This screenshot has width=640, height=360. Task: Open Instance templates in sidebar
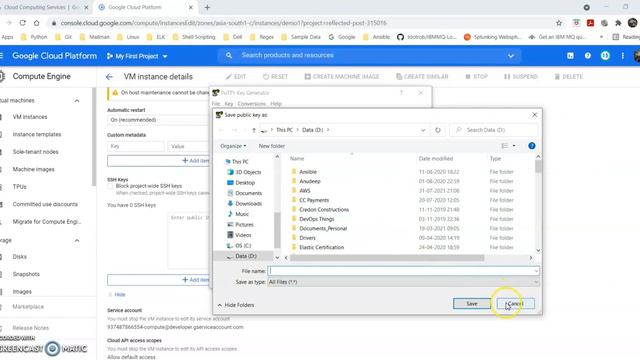click(x=37, y=134)
